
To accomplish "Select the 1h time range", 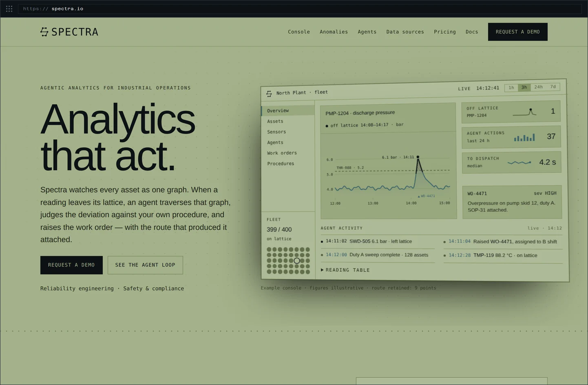I will (511, 88).
